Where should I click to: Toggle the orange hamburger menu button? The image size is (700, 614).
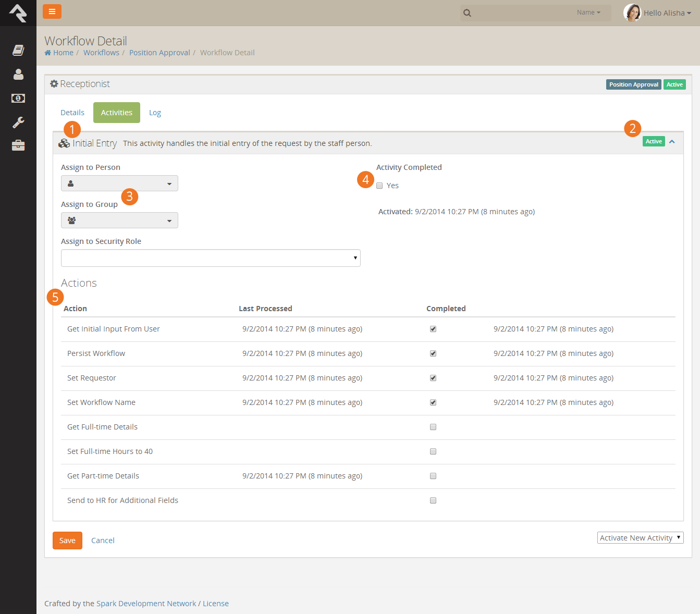coord(52,11)
